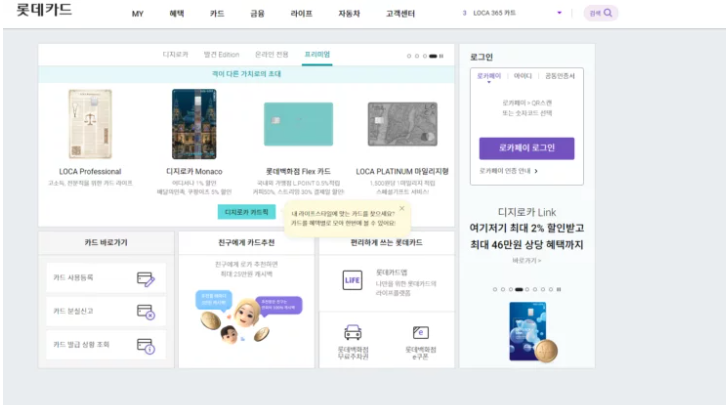Select the 로카페이 login tab

489,76
